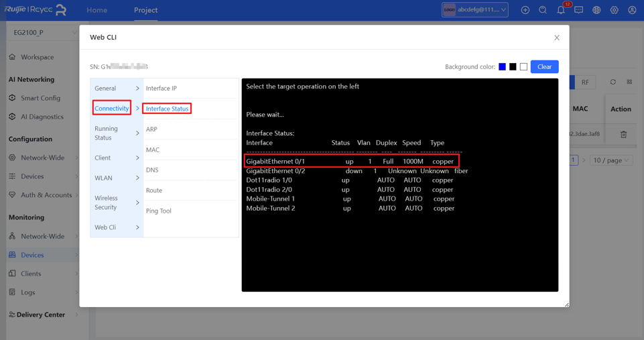The height and width of the screenshot is (340, 644).
Task: Select the blue background color swatch
Action: pyautogui.click(x=502, y=67)
